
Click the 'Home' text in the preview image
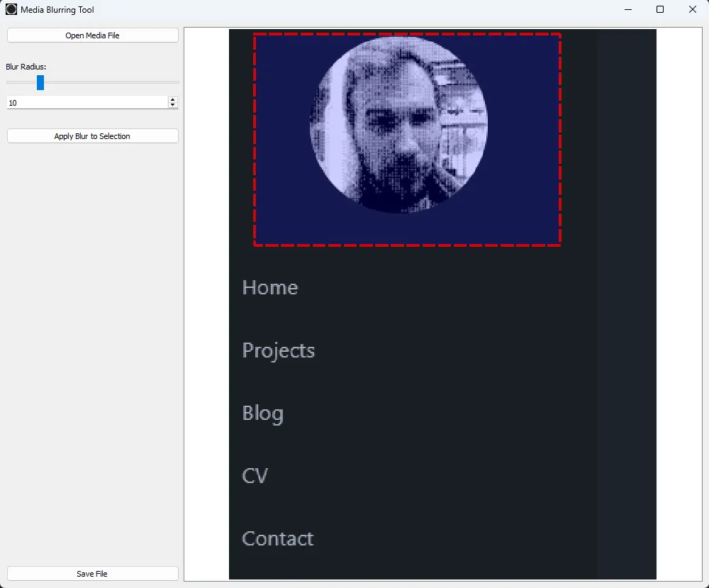pyautogui.click(x=270, y=288)
